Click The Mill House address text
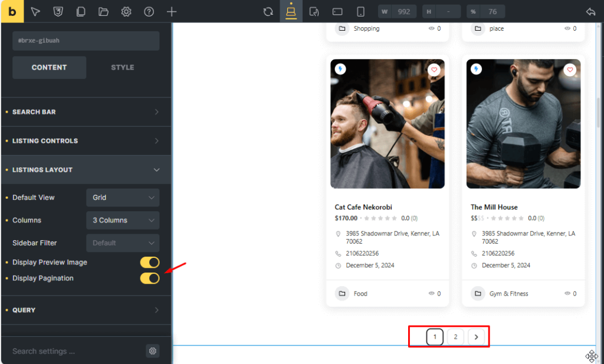Screen dimensions: 604x364 coord(528,237)
